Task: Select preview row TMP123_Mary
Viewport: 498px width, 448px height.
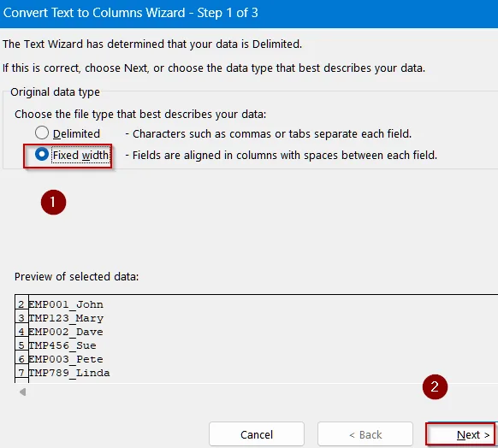Action: (66, 318)
